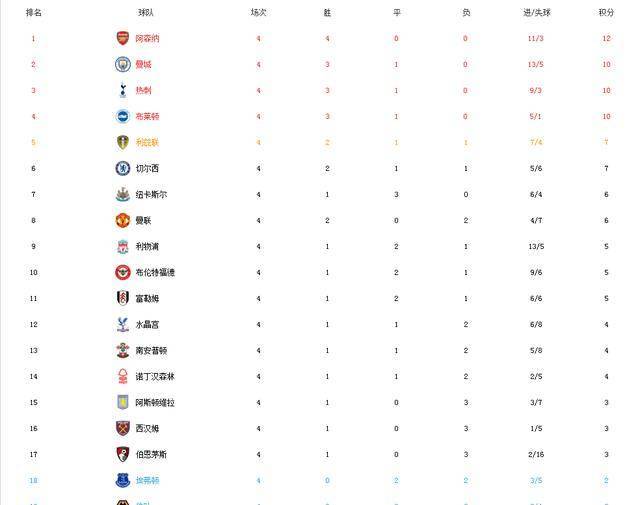Click the Liverpool club badge
This screenshot has height=505, width=640.
123,247
